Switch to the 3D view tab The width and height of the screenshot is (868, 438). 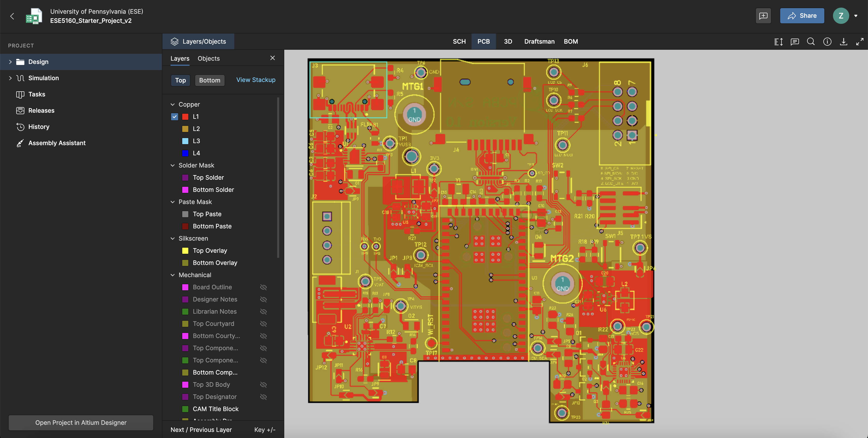click(508, 41)
